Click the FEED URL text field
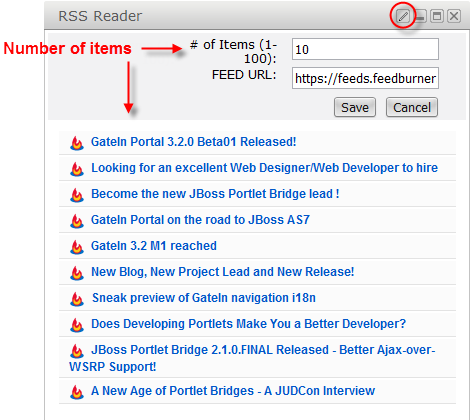 pyautogui.click(x=365, y=78)
